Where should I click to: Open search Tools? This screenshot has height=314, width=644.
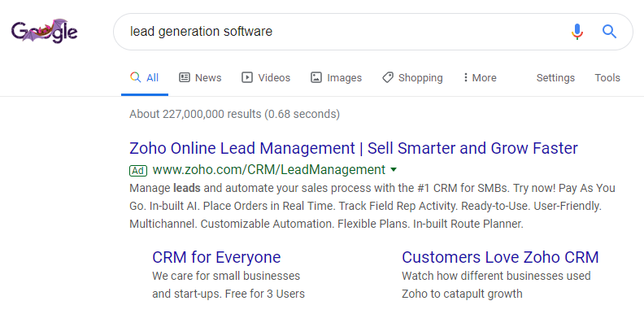[607, 77]
